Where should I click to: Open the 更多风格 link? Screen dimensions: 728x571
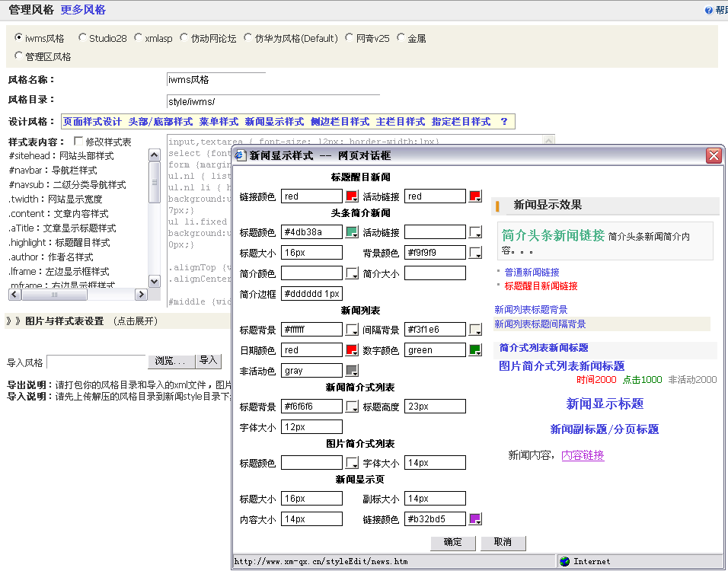83,10
